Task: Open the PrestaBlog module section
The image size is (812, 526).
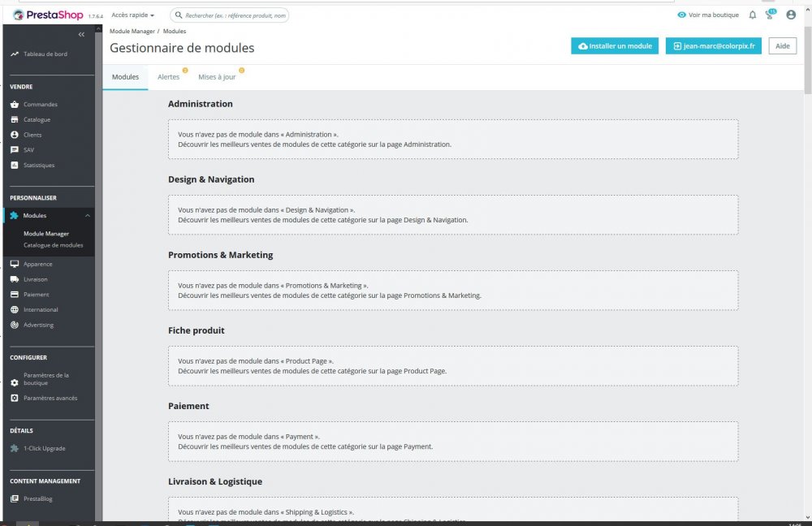Action: (x=37, y=498)
